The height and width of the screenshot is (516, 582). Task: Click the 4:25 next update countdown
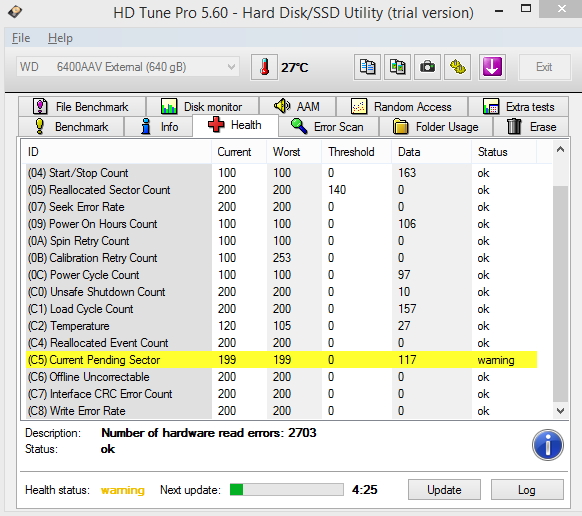pyautogui.click(x=364, y=490)
